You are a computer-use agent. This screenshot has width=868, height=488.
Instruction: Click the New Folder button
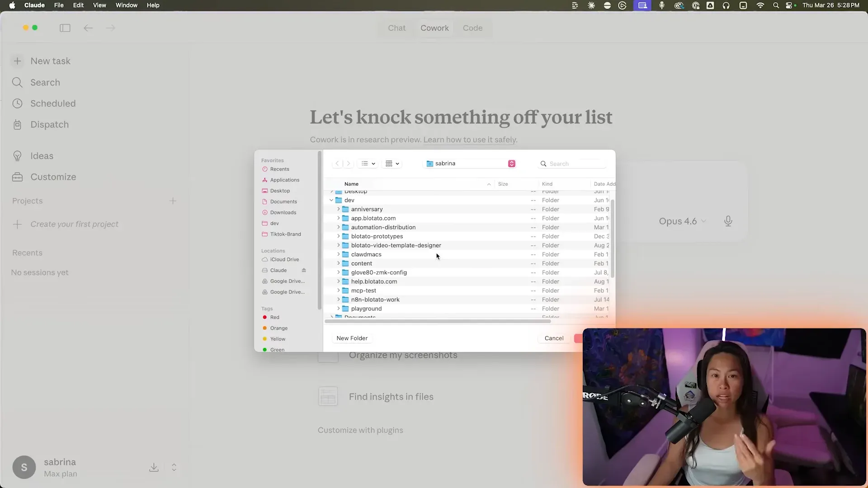(x=352, y=338)
